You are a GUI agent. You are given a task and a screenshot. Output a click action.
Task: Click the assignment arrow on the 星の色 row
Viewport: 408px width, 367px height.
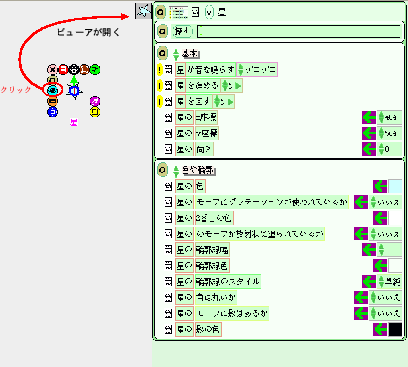coord(380,186)
